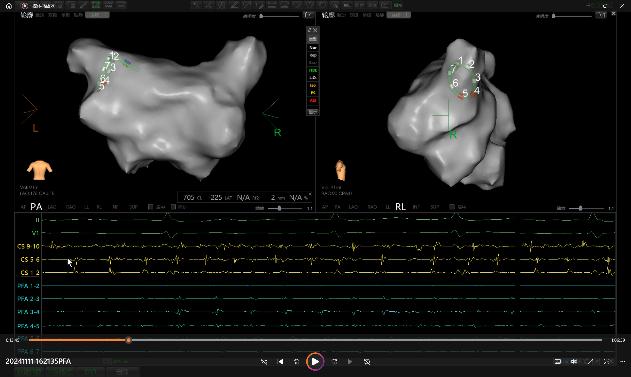This screenshot has height=377, width=631.
Task: Seek using the orange progress bar handle
Action: click(x=128, y=340)
